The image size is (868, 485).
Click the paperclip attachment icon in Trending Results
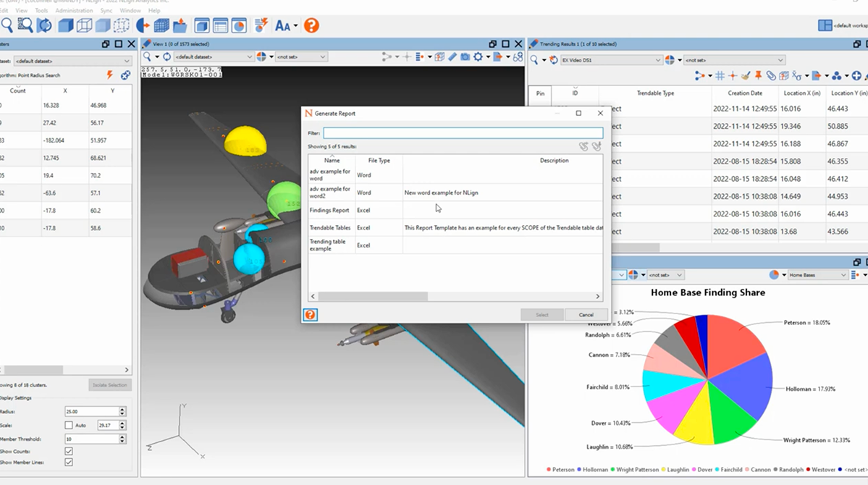[x=770, y=75]
